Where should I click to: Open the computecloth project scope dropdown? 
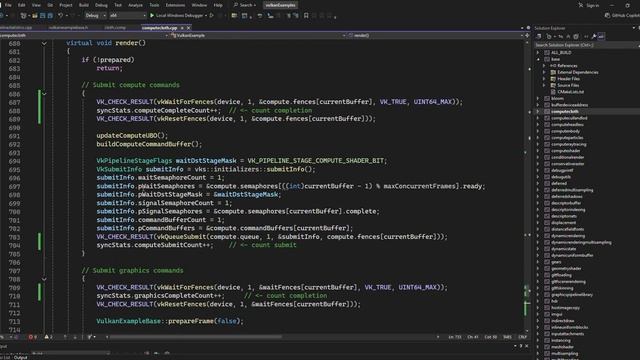pos(84,36)
